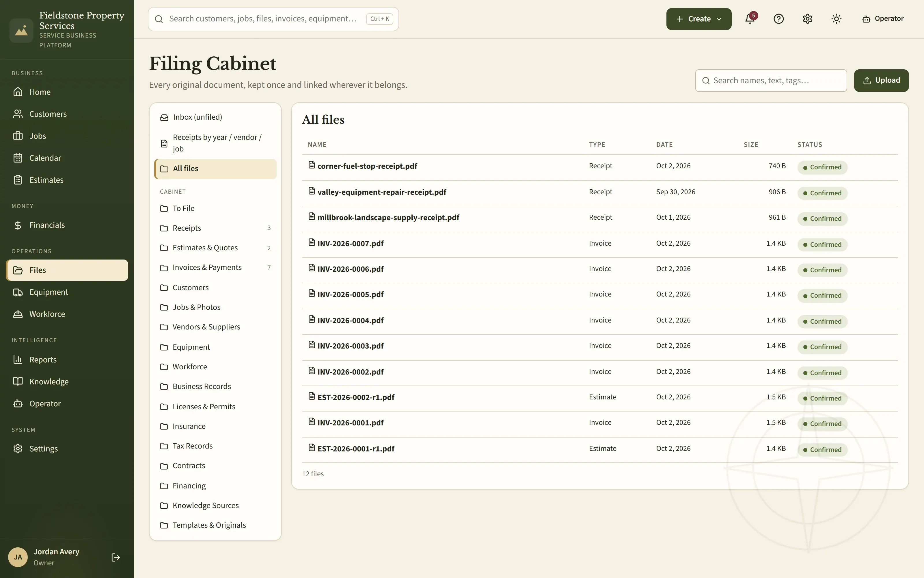Screen dimensions: 924x578
Task: Open the Templates & Originals folder
Action: coord(215,525)
